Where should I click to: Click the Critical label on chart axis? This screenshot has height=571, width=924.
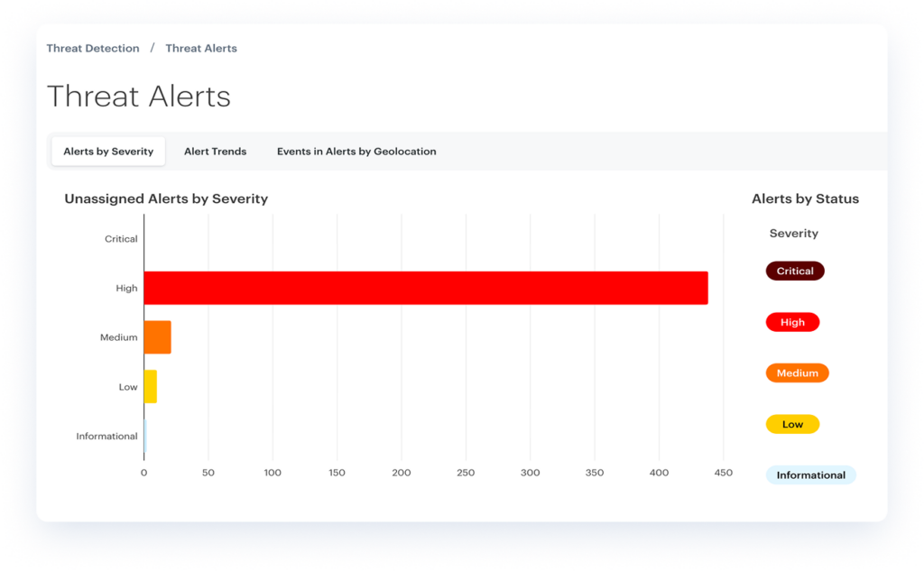click(121, 239)
